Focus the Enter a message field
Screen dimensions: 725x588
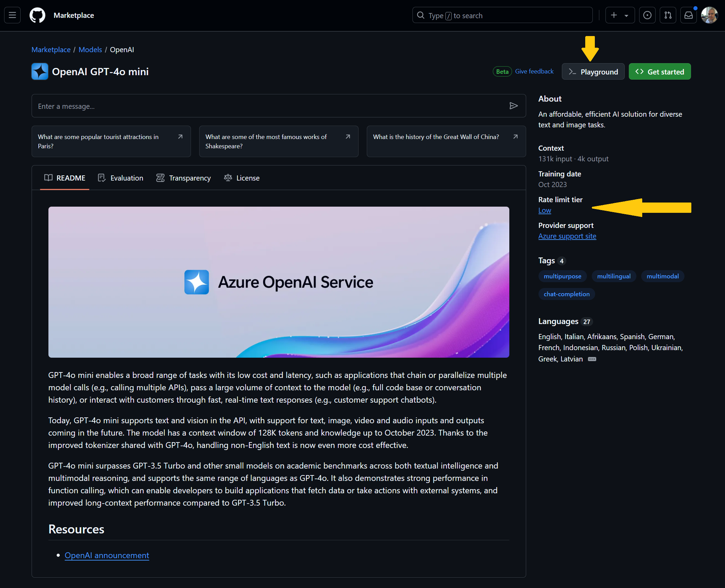268,106
